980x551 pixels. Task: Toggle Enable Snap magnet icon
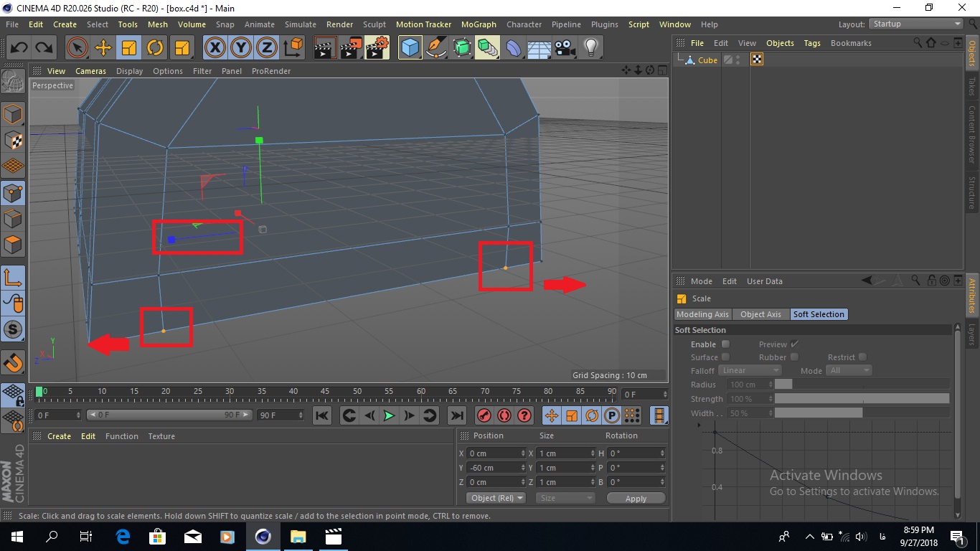tap(13, 362)
